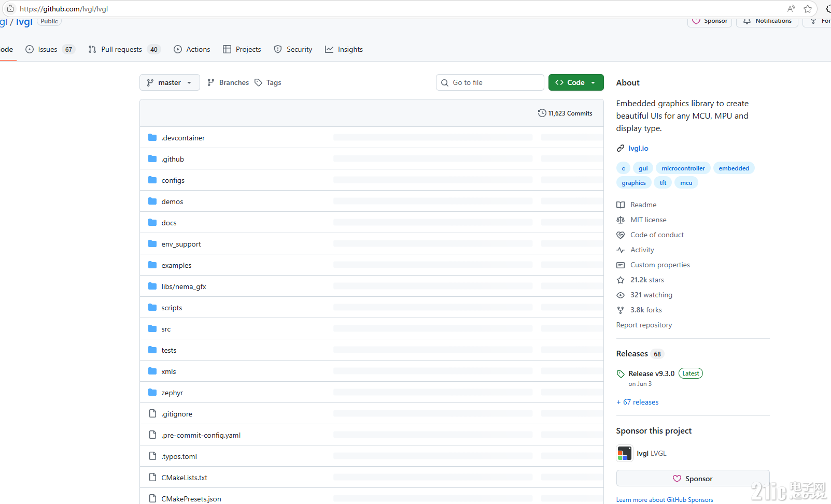Image resolution: width=831 pixels, height=504 pixels.
Task: Click the forks icon in About
Action: [x=621, y=310]
